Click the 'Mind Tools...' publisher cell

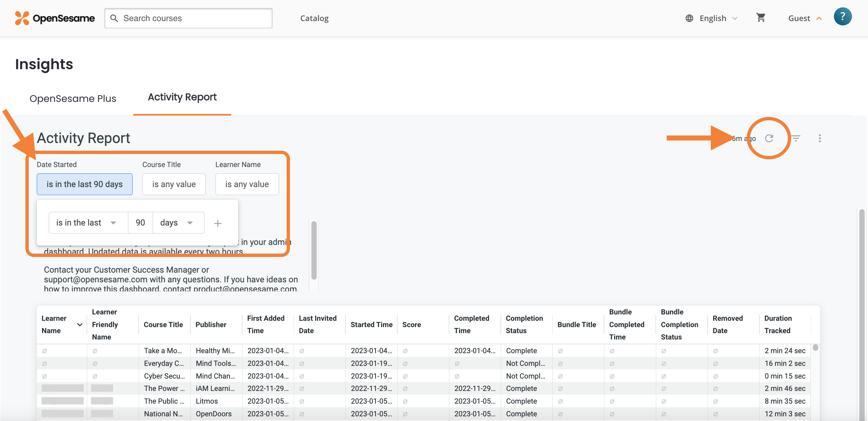pyautogui.click(x=216, y=363)
